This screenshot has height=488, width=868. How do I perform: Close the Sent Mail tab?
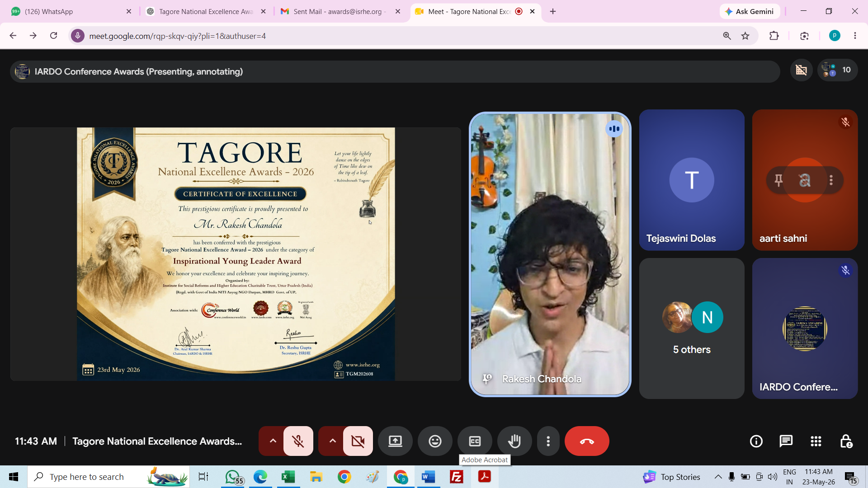(398, 11)
